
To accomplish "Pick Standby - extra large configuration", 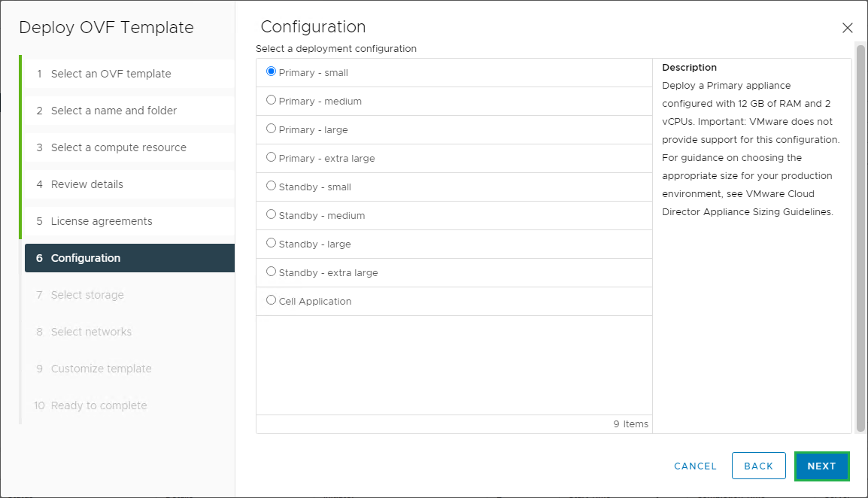I will click(x=272, y=272).
